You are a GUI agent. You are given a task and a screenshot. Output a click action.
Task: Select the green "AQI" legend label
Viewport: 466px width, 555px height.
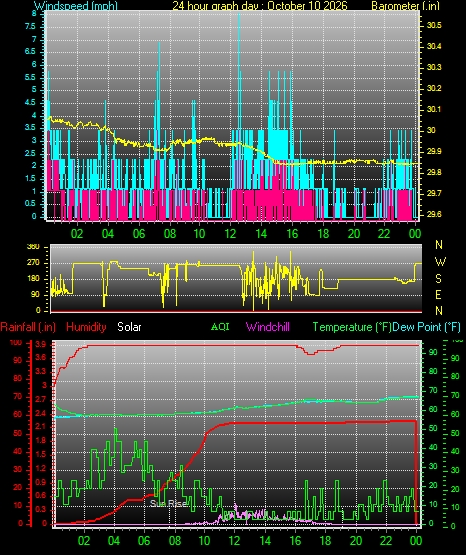220,326
